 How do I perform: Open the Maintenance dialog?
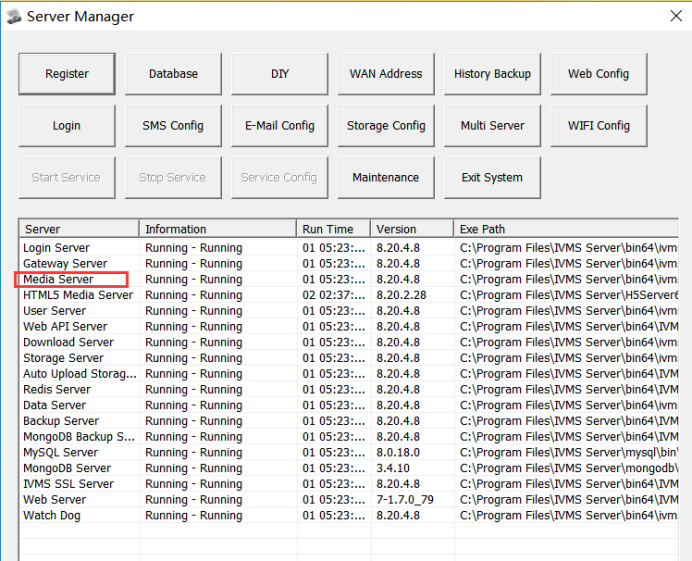(386, 177)
